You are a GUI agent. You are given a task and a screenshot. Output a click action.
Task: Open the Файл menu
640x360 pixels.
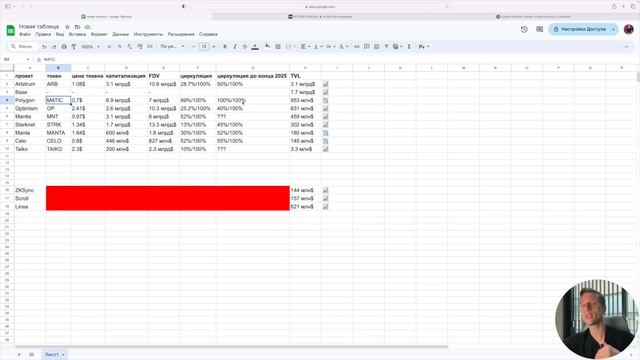pos(25,34)
